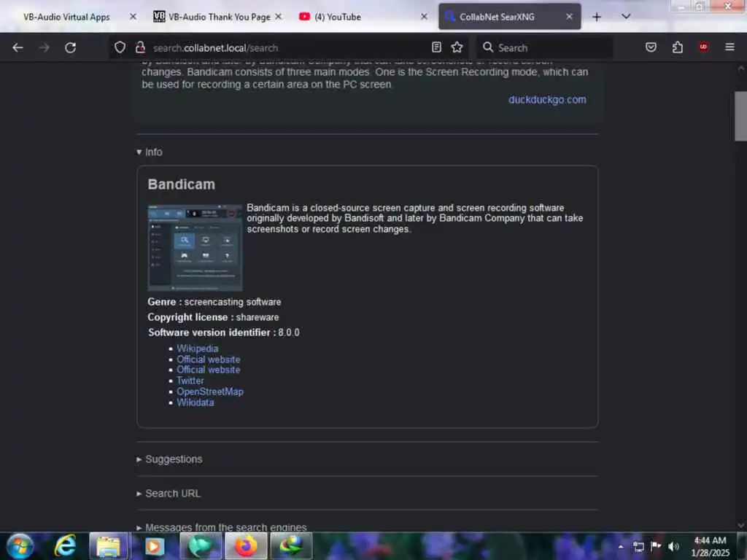Click the Bandicam infobox heading
The image size is (747, 560).
click(181, 184)
